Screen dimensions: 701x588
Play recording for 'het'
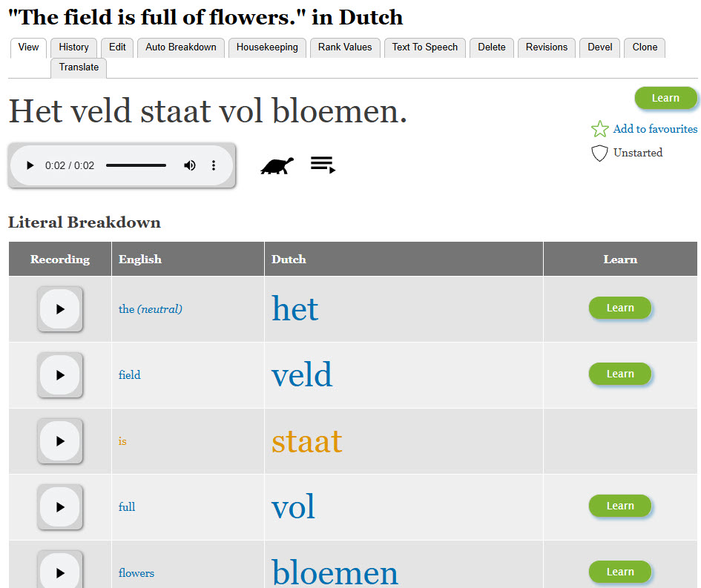(60, 309)
